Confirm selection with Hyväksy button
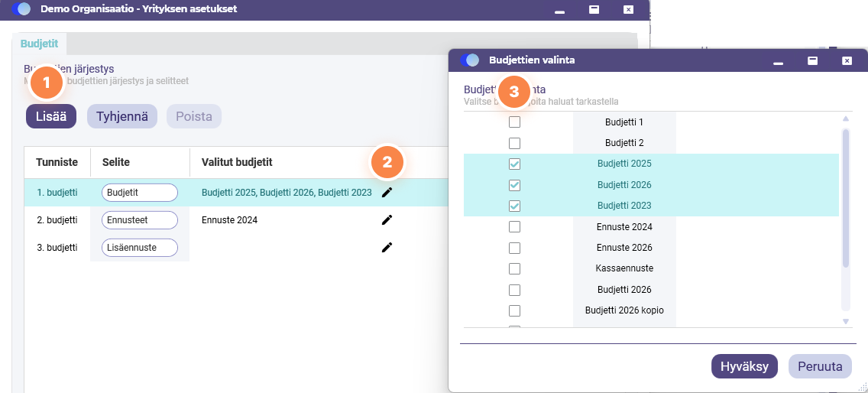Screen dimensions: 868x393 tap(744, 366)
